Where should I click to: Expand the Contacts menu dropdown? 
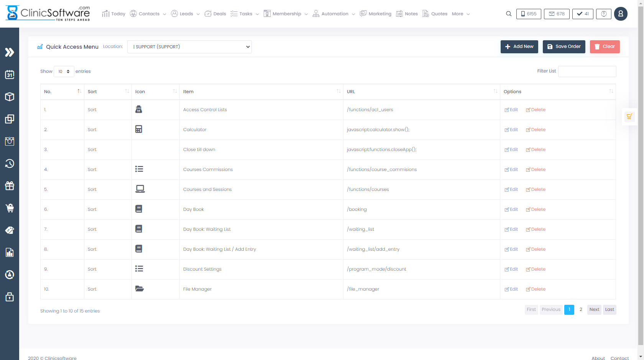pos(148,14)
